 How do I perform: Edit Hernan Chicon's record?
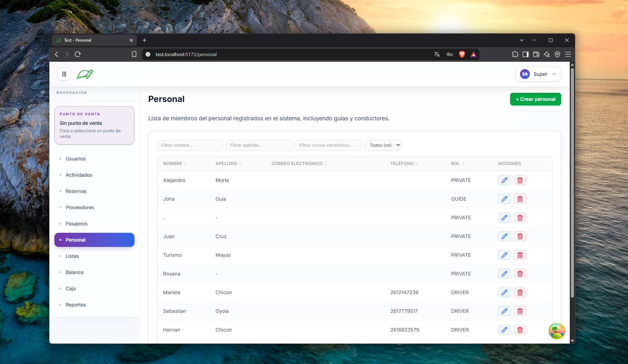(x=504, y=330)
